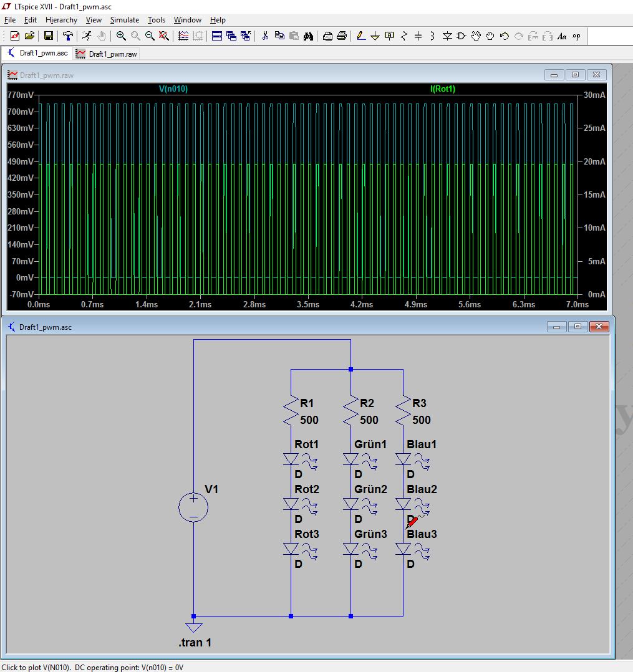The image size is (633, 672).
Task: Select the Place Ground tool
Action: [375, 36]
